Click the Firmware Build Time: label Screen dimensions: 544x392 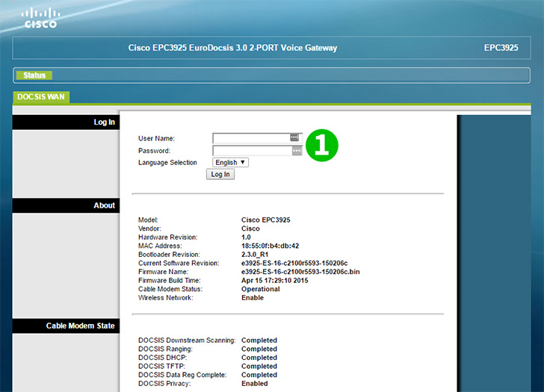click(170, 281)
